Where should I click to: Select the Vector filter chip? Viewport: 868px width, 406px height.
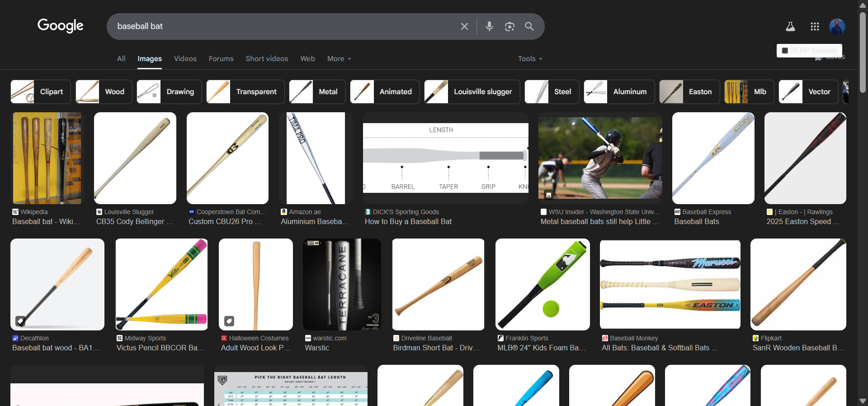808,91
